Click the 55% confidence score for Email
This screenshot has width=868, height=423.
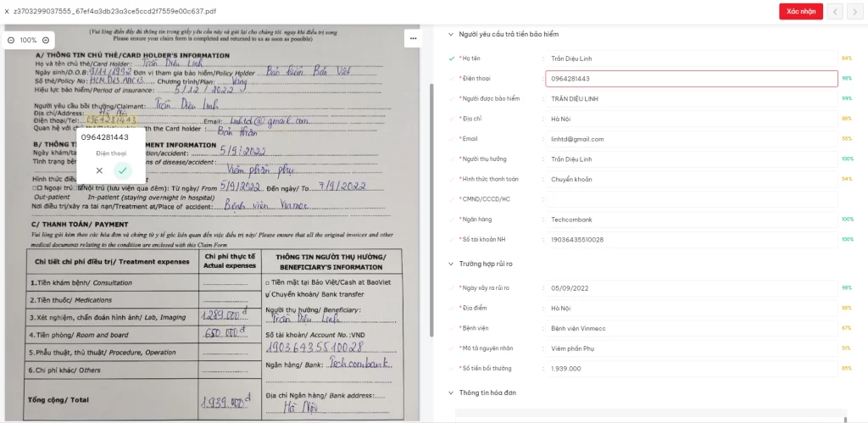[847, 139]
